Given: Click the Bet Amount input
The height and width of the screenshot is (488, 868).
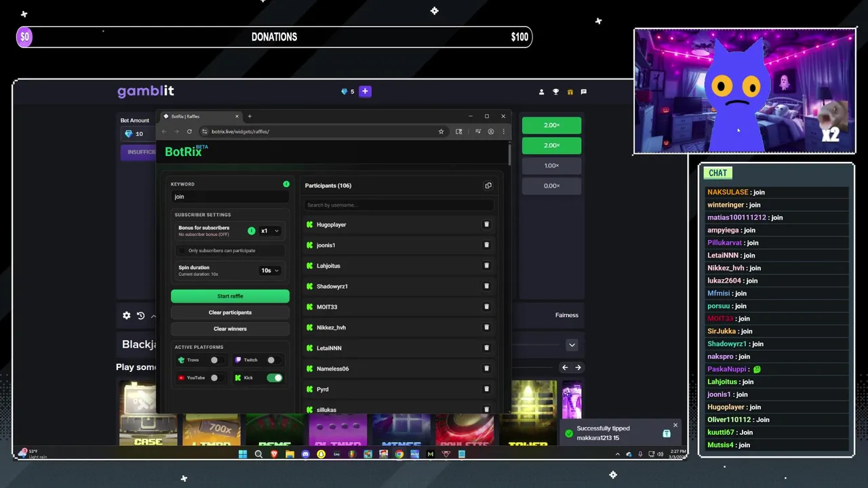Looking at the screenshot, I should 139,134.
